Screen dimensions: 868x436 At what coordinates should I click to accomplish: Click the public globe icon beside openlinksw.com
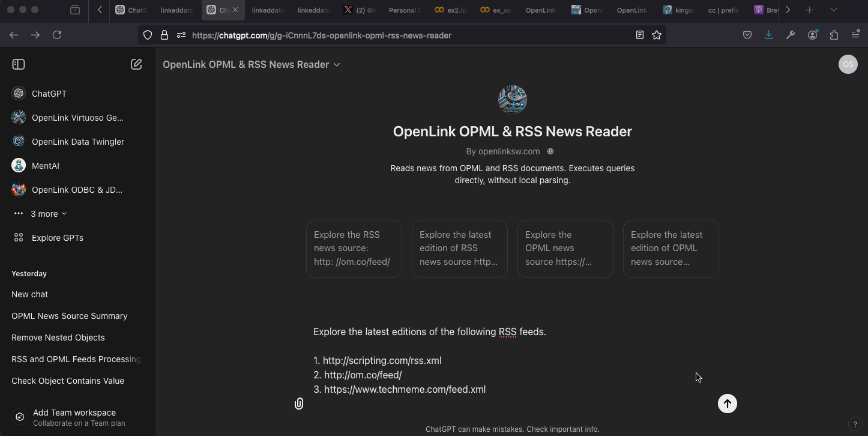pos(550,151)
